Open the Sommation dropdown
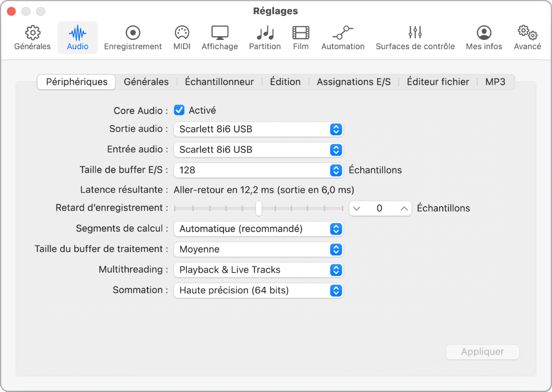 tap(258, 291)
